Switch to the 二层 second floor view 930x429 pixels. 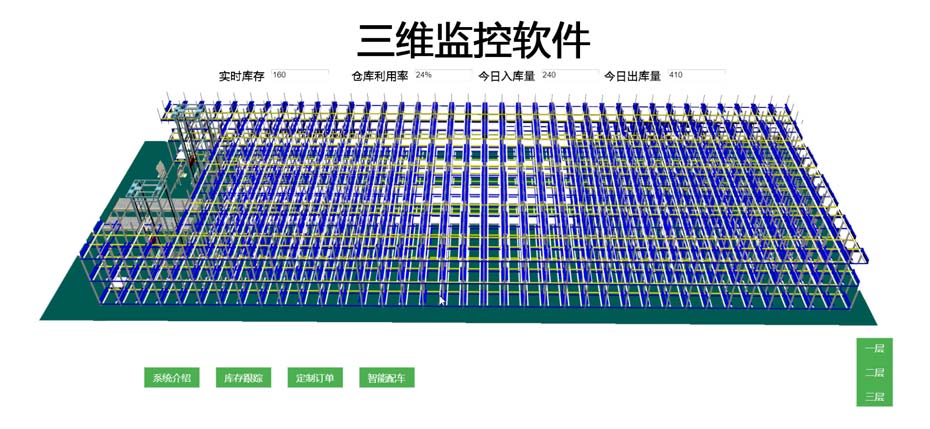click(874, 373)
